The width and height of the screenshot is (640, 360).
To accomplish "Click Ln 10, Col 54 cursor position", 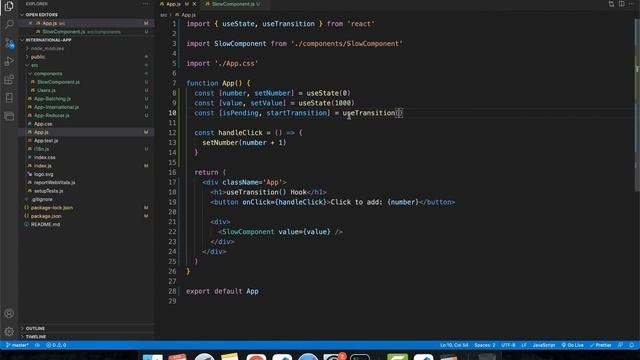I will tap(454, 345).
